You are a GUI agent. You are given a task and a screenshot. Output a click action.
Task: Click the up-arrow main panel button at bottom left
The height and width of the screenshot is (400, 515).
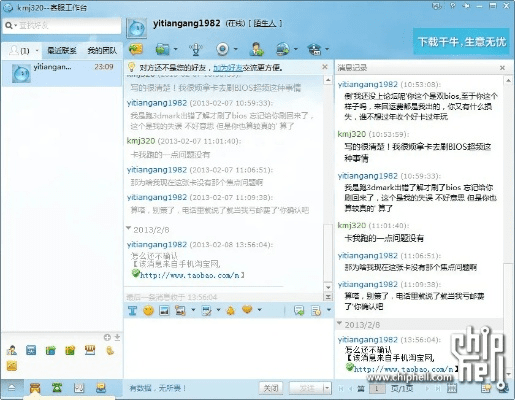click(12, 388)
